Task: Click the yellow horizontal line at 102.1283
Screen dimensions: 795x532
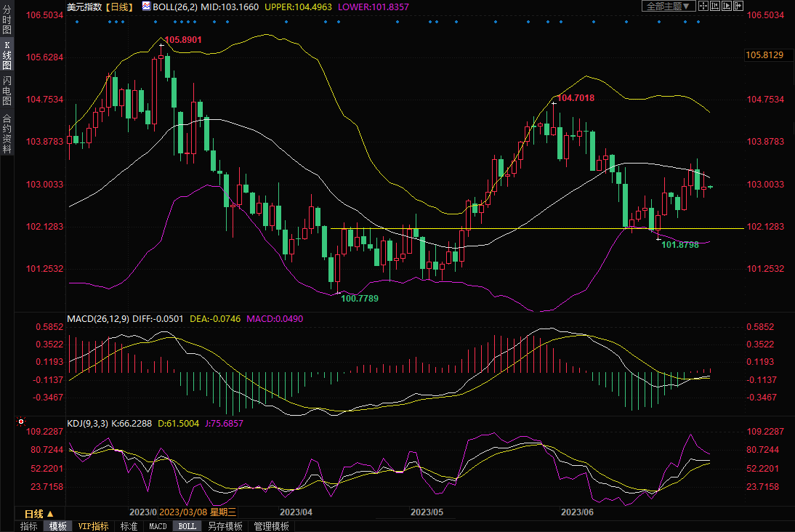Action: click(509, 228)
